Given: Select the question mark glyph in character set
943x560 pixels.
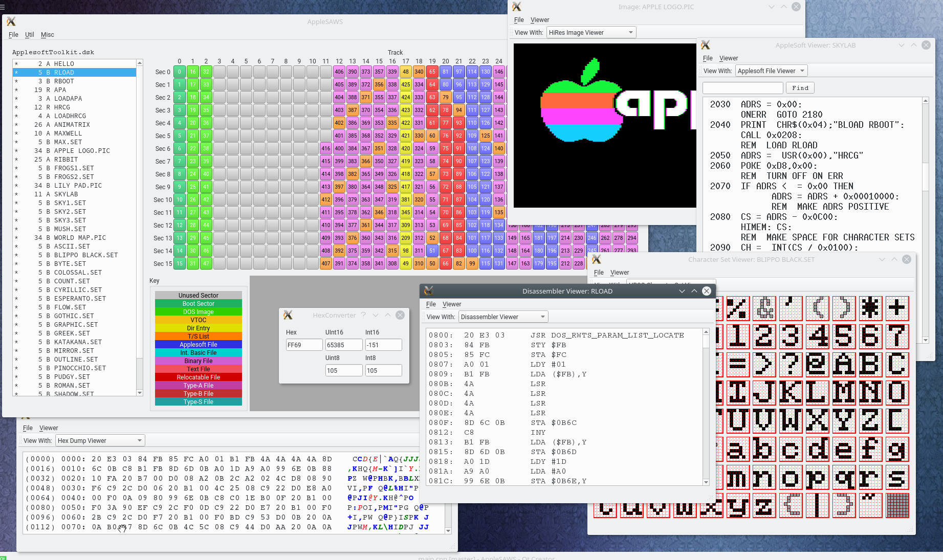Looking at the screenshot, I should point(791,365).
